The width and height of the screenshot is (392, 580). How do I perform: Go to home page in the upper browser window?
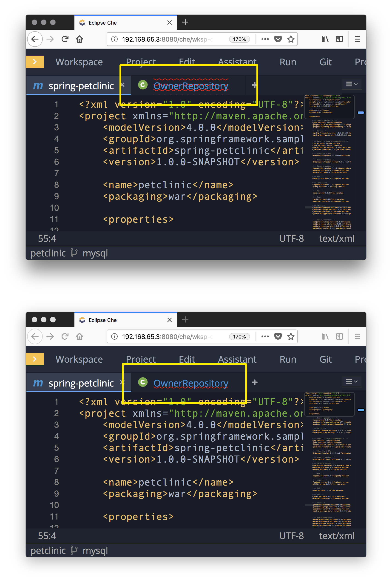[80, 39]
